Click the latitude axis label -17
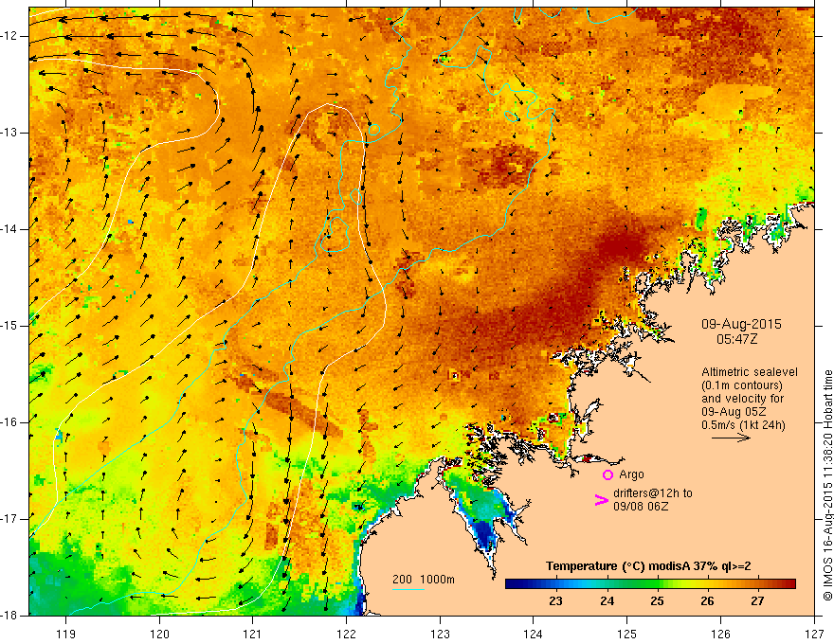 [x=10, y=519]
